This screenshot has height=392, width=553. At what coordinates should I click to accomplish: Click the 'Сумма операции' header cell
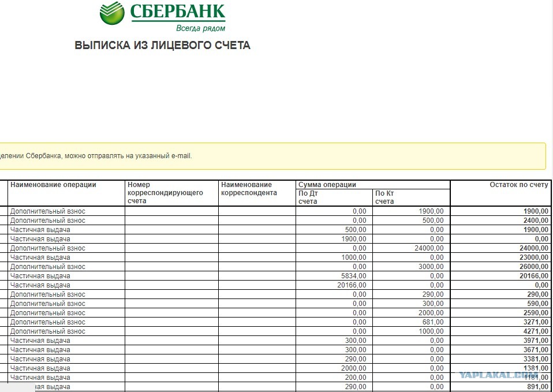[x=327, y=185]
